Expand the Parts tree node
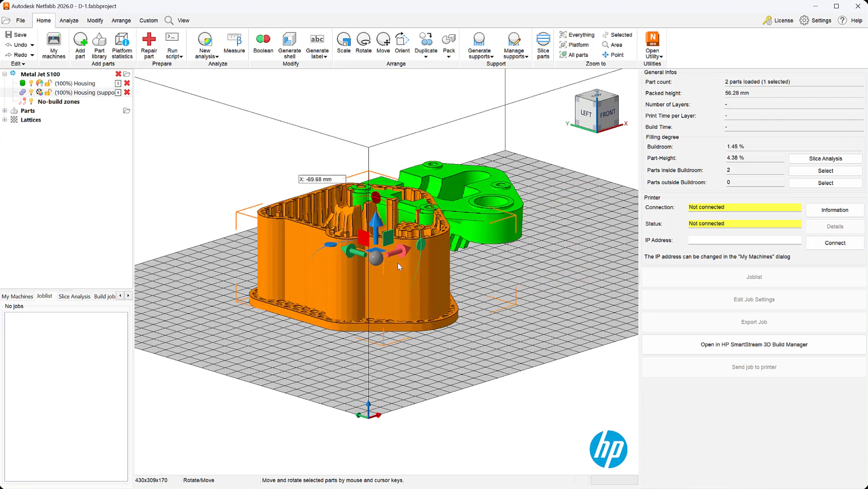Screen dimensions: 868x489 click(4, 111)
